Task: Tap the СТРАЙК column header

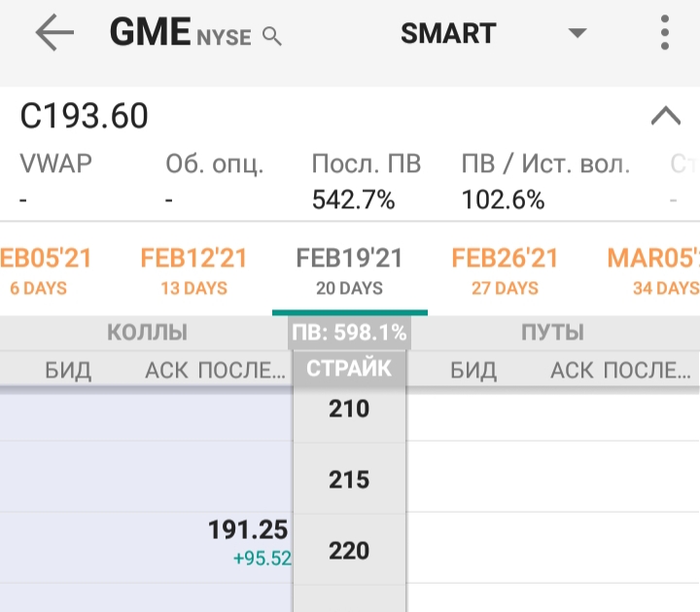Action: pyautogui.click(x=349, y=369)
